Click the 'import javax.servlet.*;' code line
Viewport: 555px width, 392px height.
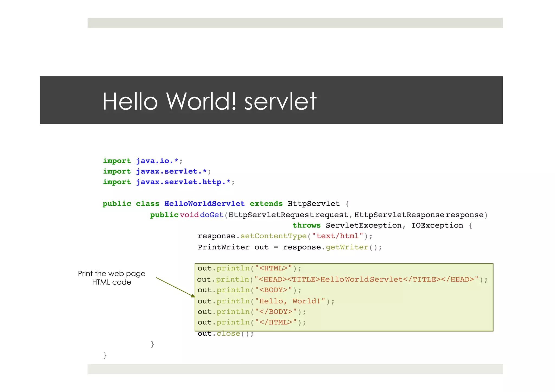coord(157,171)
